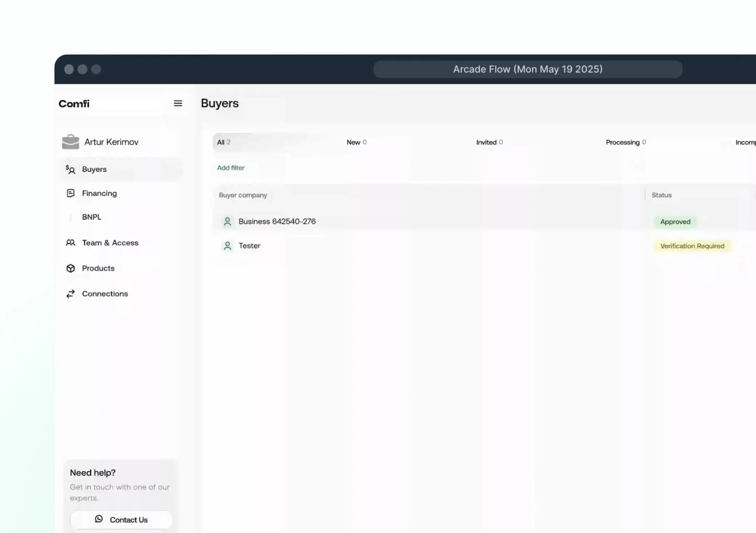Click the person icon next to Business 642540-276

click(227, 221)
